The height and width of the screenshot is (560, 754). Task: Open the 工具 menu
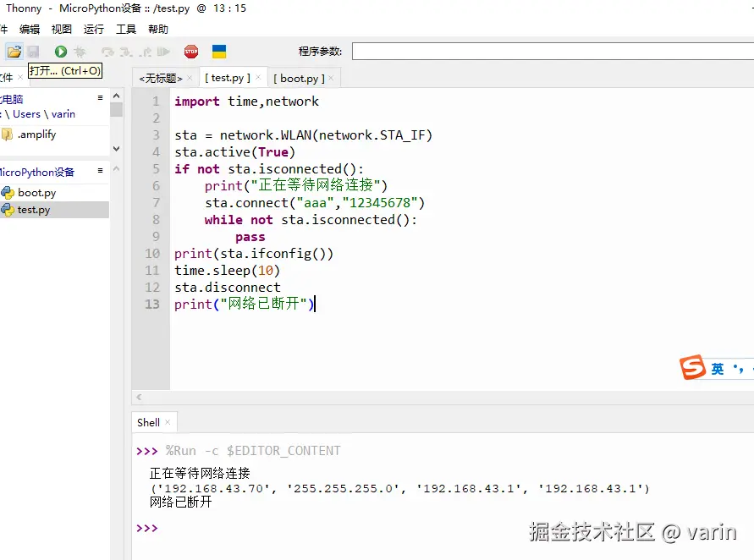tap(125, 29)
